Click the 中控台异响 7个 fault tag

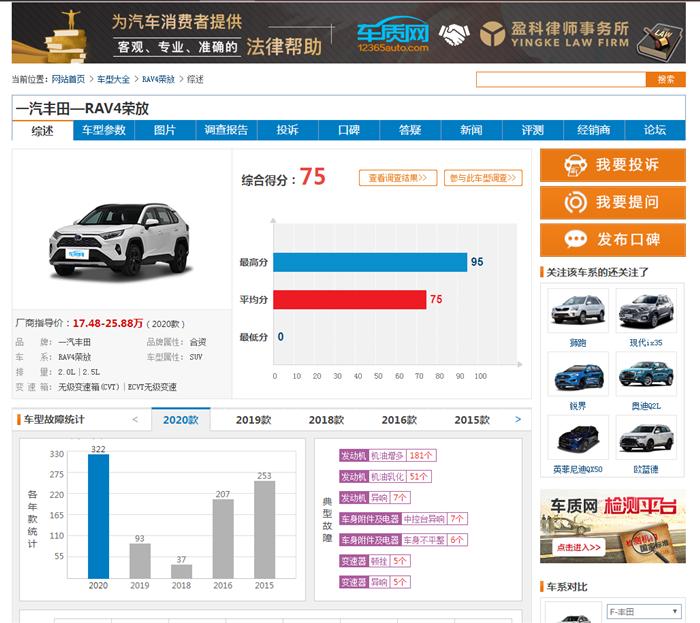click(403, 519)
